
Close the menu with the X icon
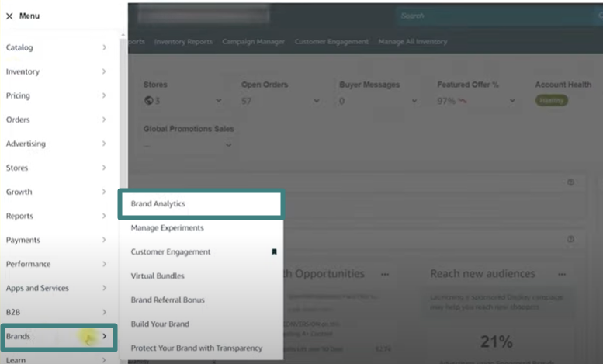(9, 16)
